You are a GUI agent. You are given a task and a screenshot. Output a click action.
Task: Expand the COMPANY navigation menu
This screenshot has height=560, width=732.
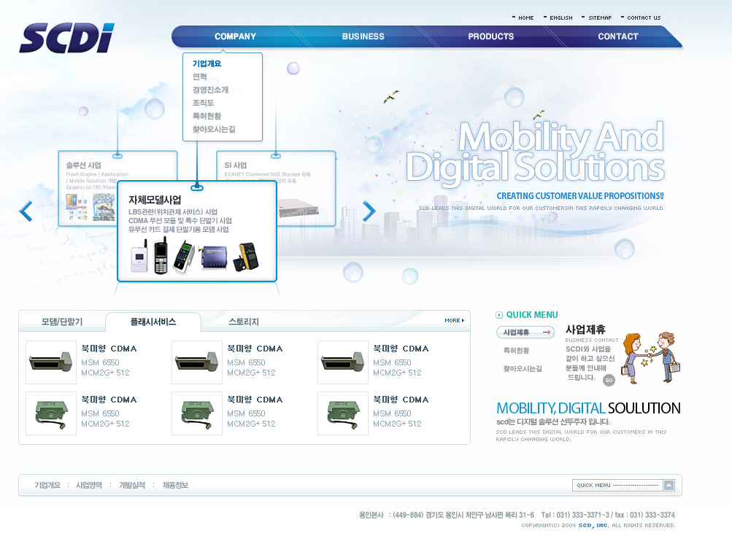point(235,36)
